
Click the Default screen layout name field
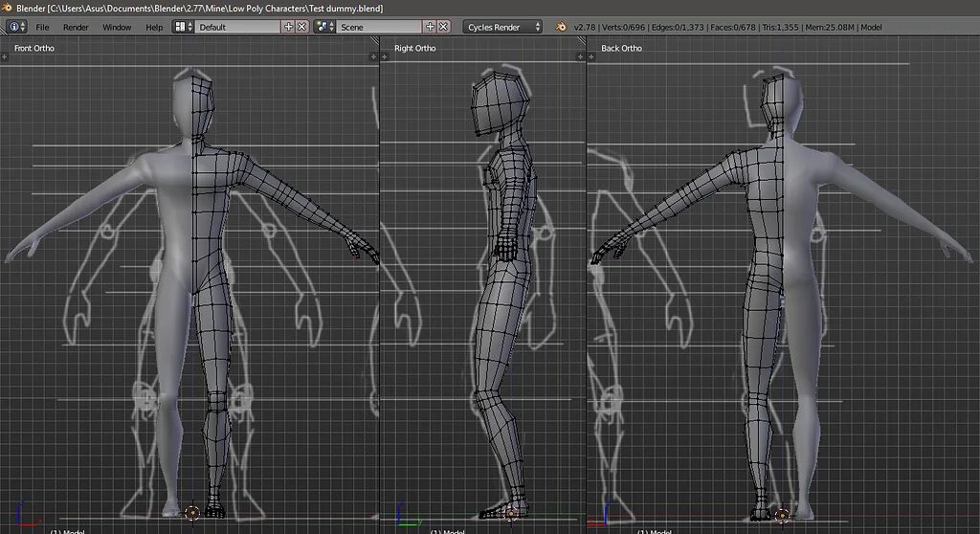tap(238, 27)
